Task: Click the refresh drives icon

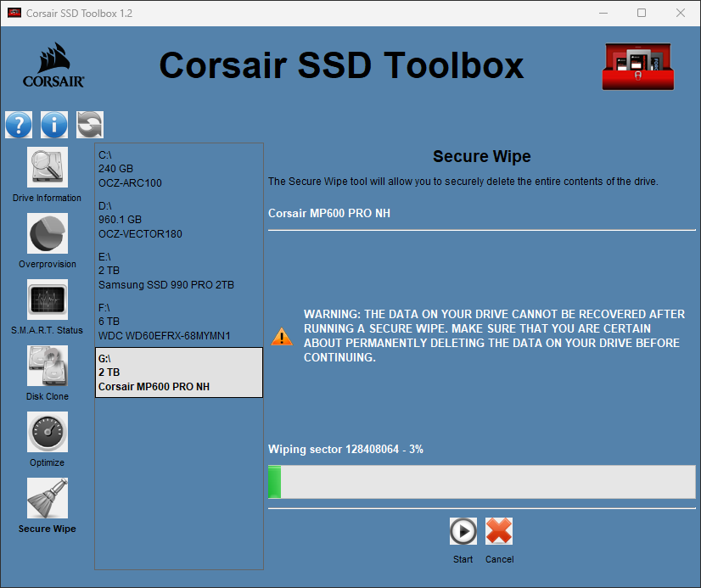Action: 90,125
